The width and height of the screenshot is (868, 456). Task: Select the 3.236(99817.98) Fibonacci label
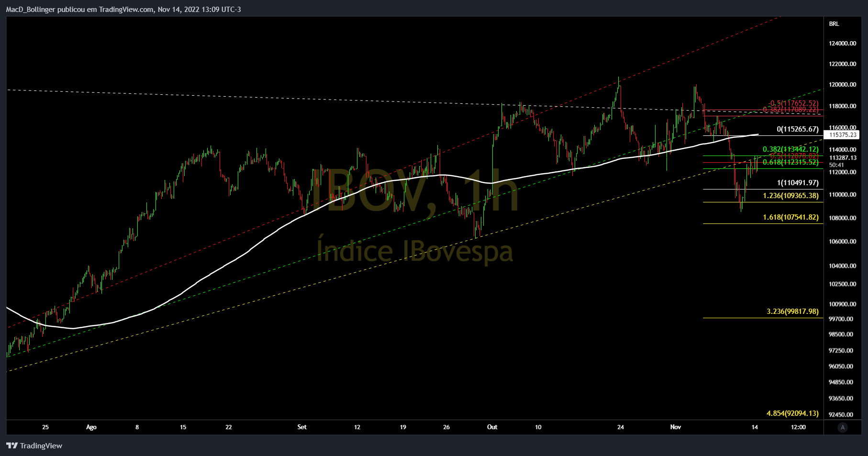pyautogui.click(x=792, y=311)
